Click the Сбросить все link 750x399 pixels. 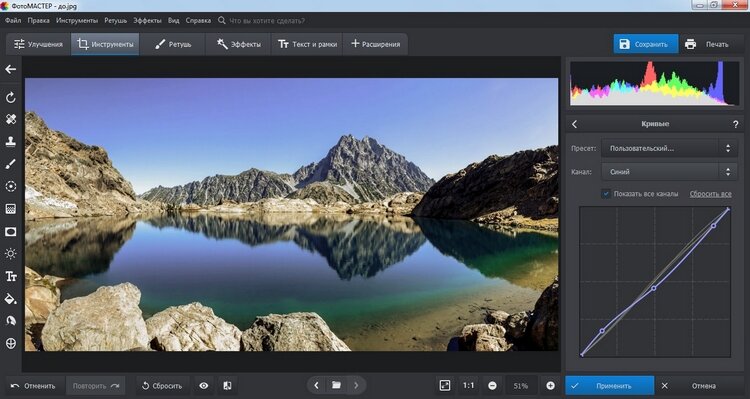[710, 194]
